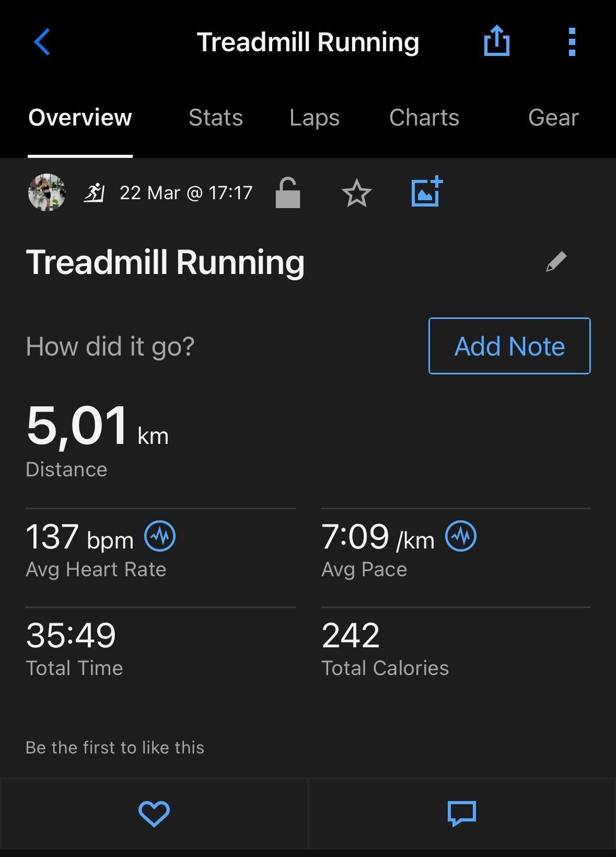
Task: Like the activity with heart icon
Action: pyautogui.click(x=154, y=814)
